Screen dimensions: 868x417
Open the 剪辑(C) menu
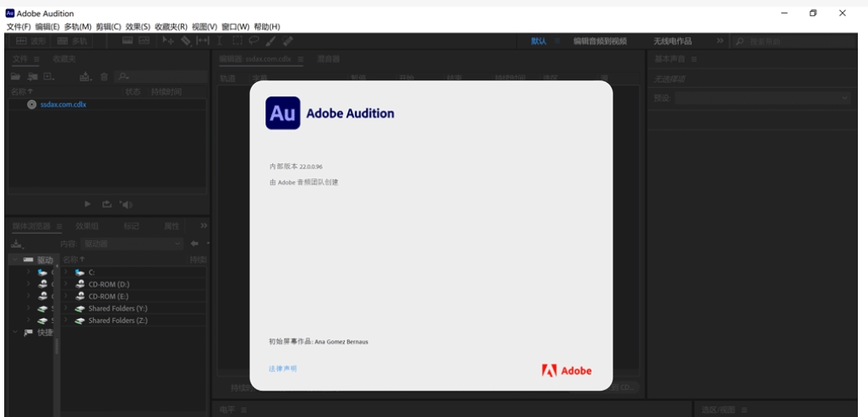[108, 26]
